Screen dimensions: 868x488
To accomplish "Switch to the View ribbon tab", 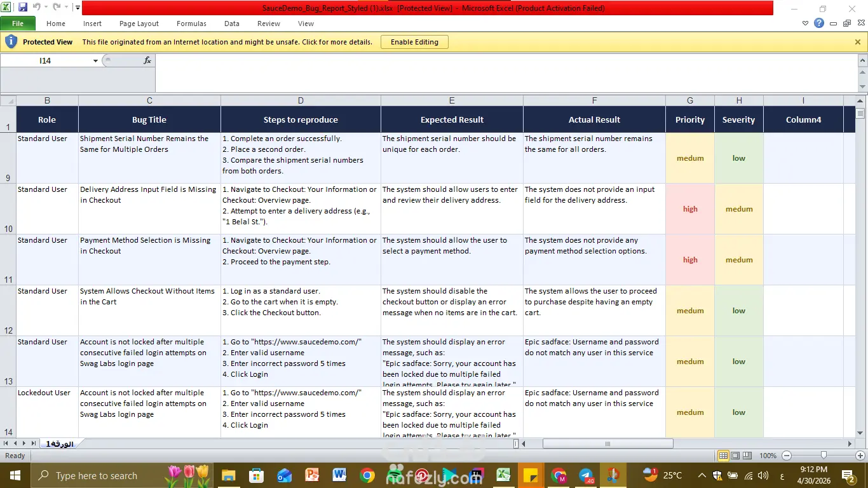I will (306, 24).
